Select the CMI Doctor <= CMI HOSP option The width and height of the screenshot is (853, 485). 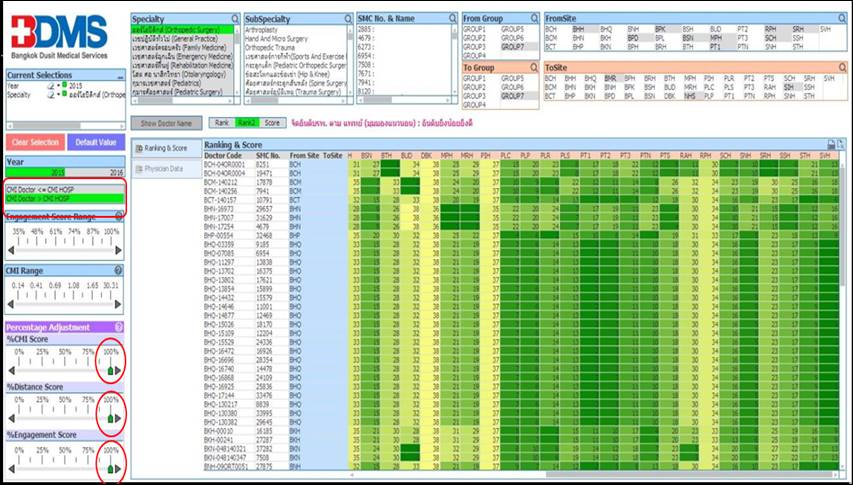[x=64, y=189]
